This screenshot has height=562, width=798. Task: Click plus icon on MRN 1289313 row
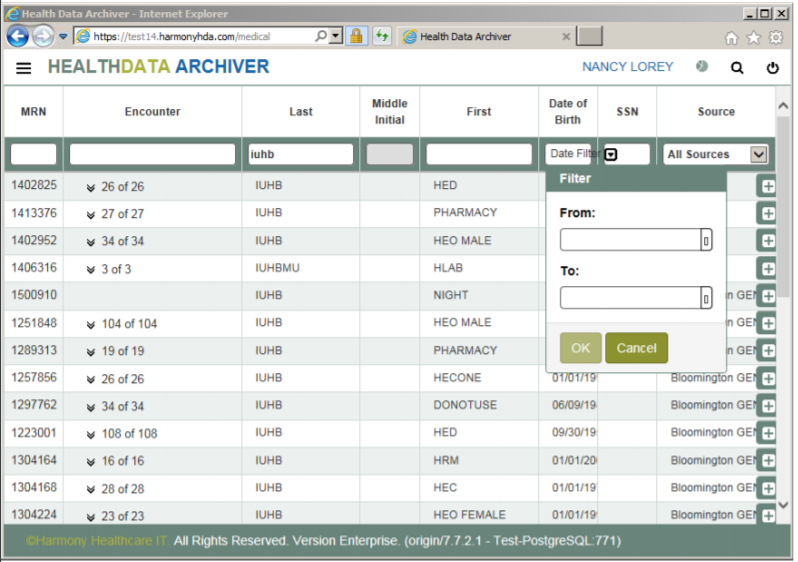pos(768,351)
